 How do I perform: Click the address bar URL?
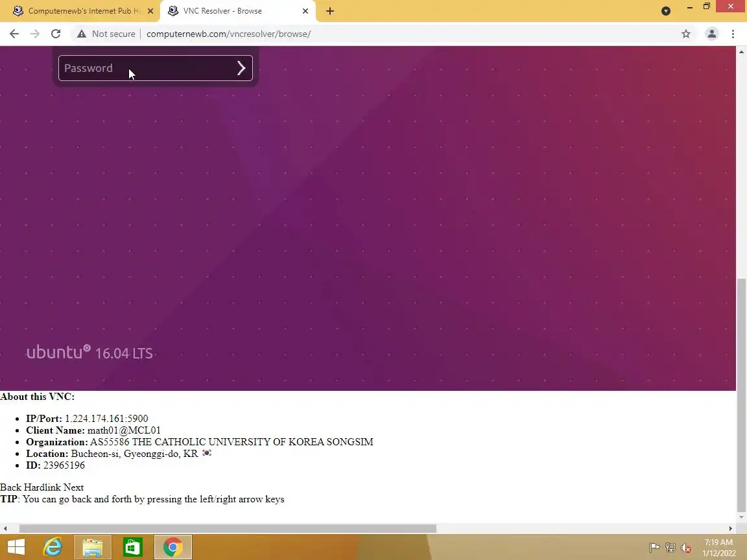click(x=229, y=34)
